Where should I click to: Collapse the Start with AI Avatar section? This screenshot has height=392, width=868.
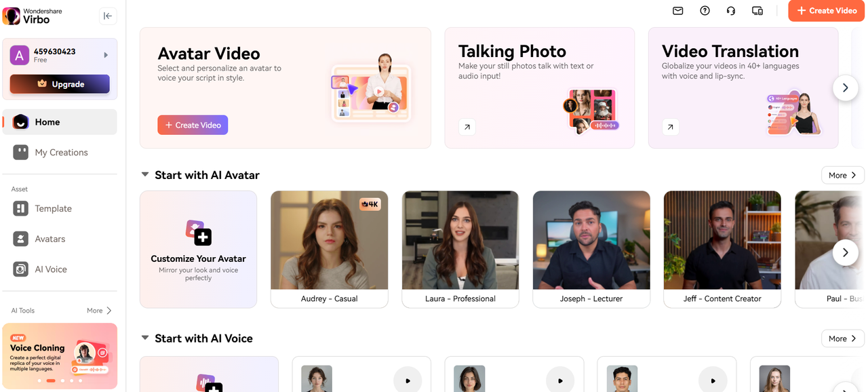(x=145, y=174)
